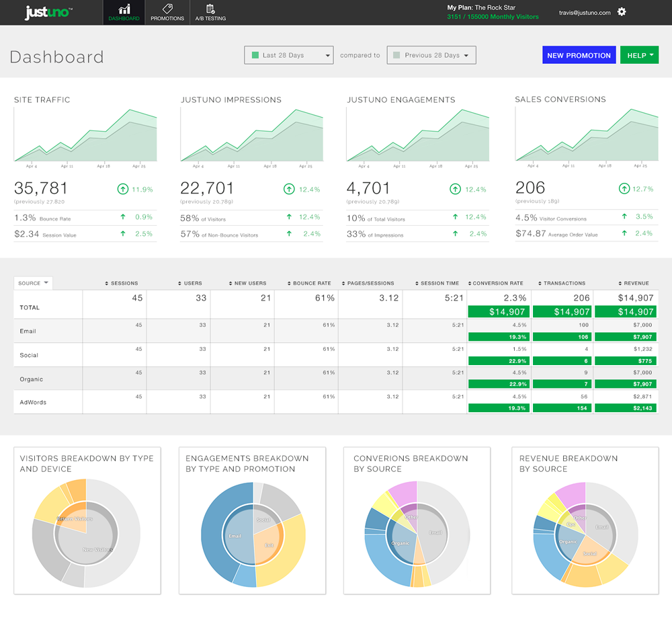
Task: Open the Previous 28 Days comparison dropdown
Action: 431,54
